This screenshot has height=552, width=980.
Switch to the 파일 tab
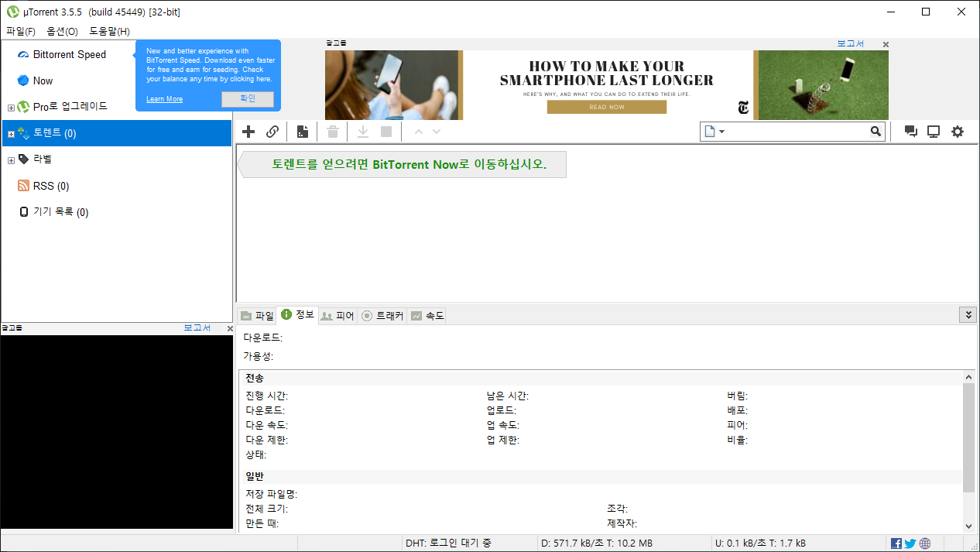(257, 315)
